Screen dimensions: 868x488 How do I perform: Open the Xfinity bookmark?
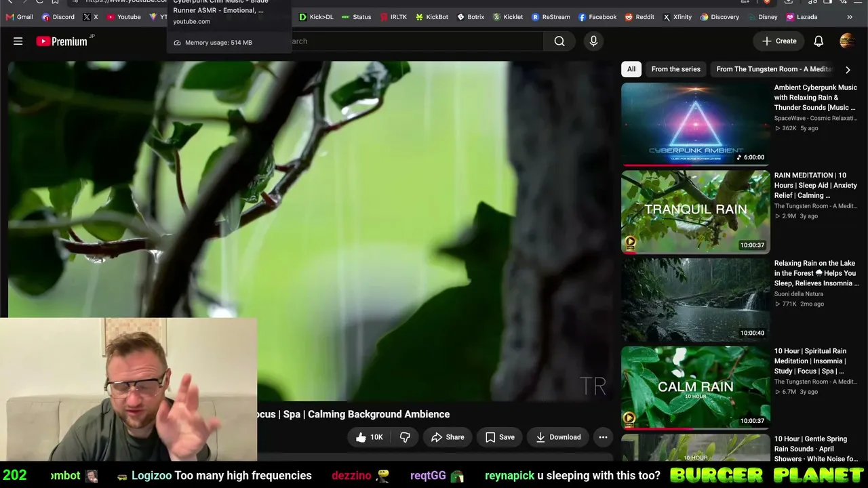point(677,17)
